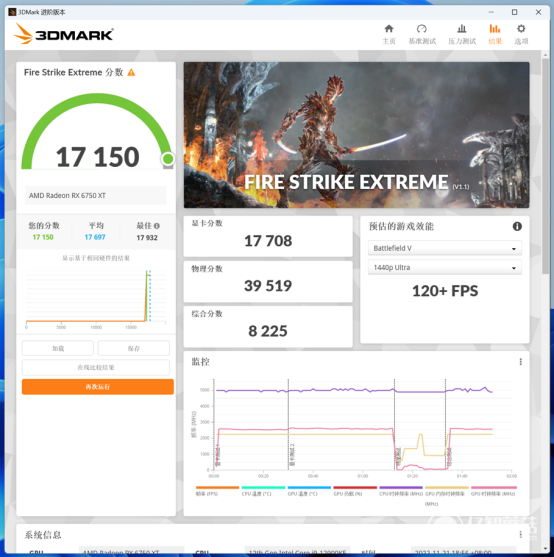Open the stress tests section (压力测试)

(462, 34)
